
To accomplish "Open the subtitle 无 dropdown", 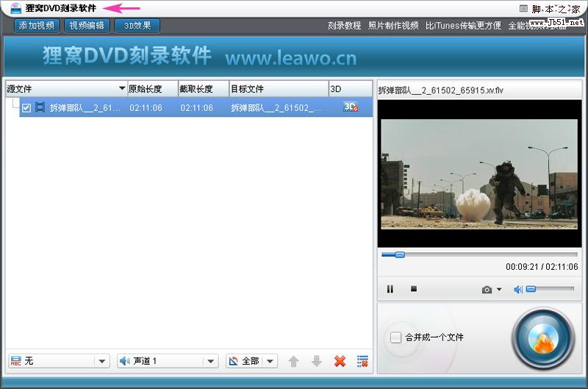I will (x=59, y=361).
